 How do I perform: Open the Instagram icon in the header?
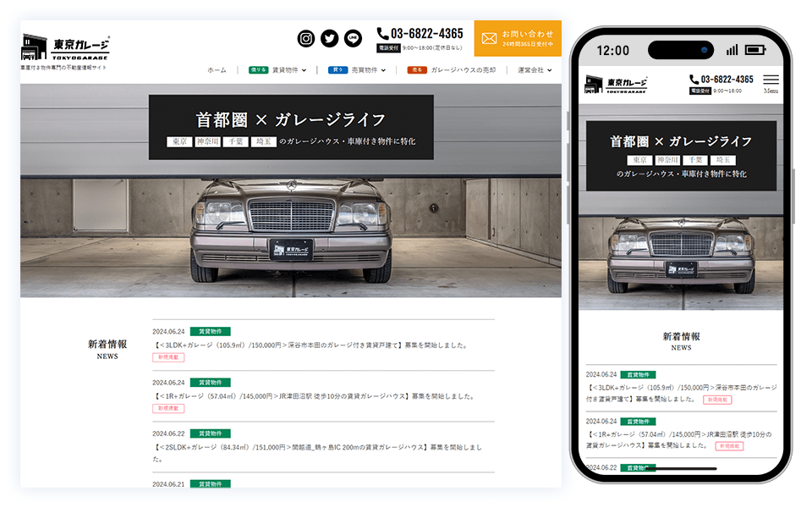(x=305, y=37)
